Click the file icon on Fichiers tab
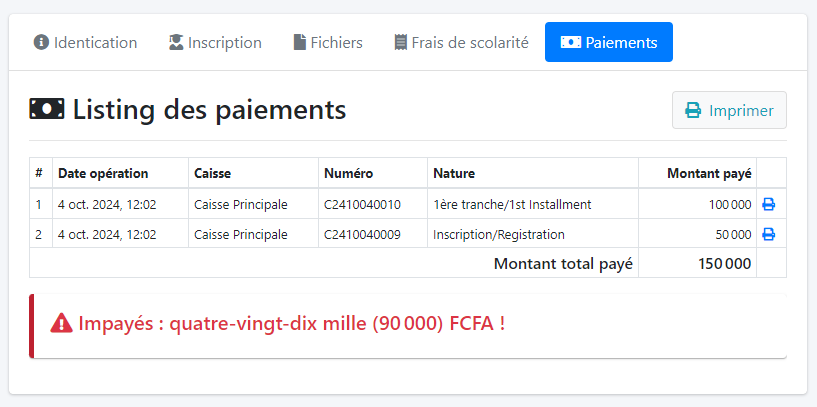 (x=300, y=42)
